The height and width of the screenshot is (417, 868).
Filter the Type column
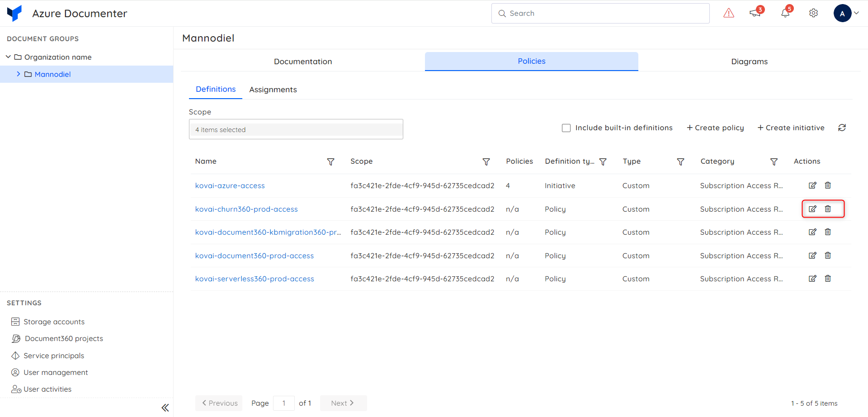pyautogui.click(x=680, y=161)
